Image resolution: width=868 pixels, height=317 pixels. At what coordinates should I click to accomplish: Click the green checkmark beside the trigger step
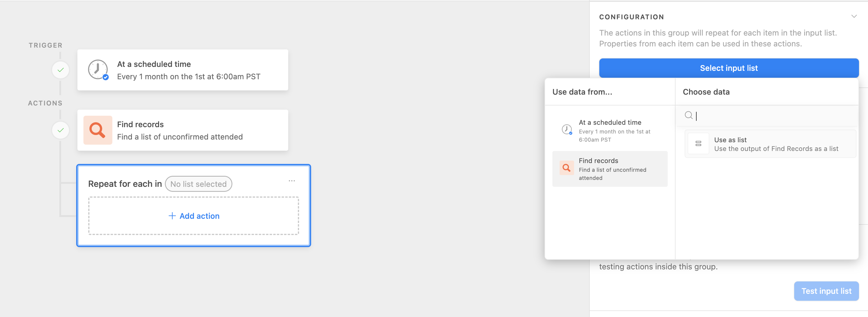(61, 70)
